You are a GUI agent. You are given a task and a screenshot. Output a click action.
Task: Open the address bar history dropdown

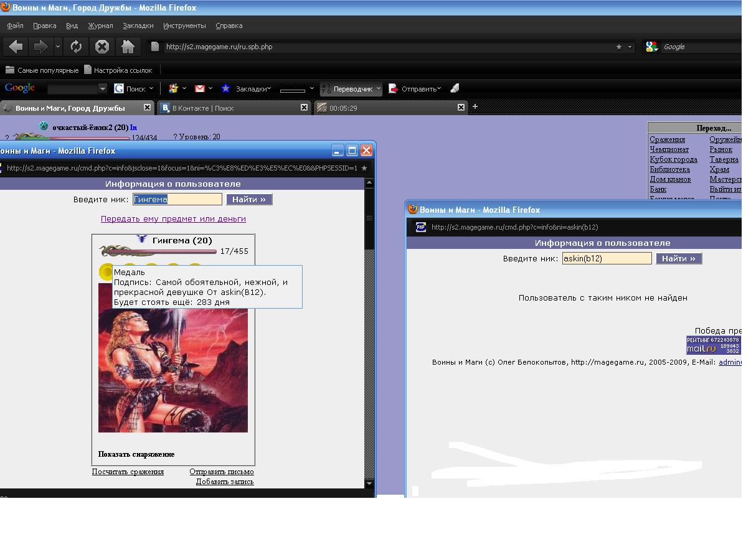630,47
